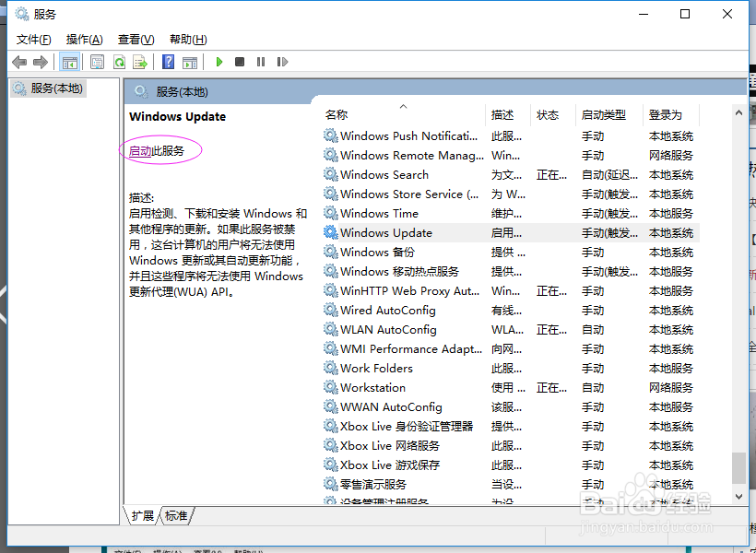Open help via the blue question mark icon

pyautogui.click(x=169, y=62)
